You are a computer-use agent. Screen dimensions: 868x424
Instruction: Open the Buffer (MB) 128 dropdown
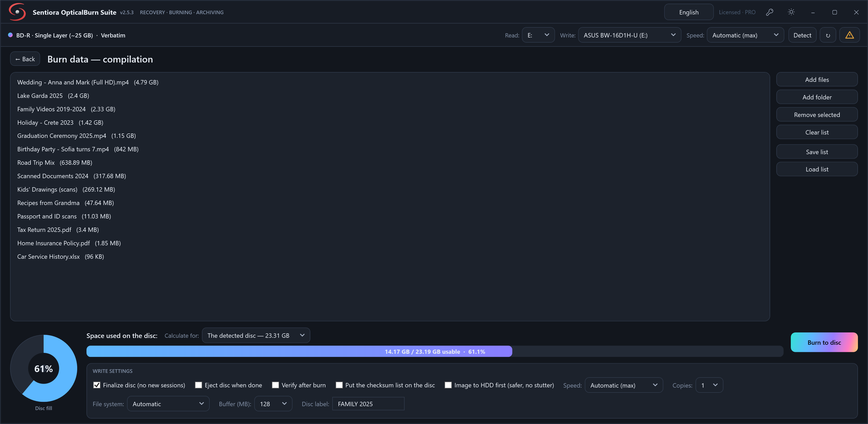(x=273, y=403)
